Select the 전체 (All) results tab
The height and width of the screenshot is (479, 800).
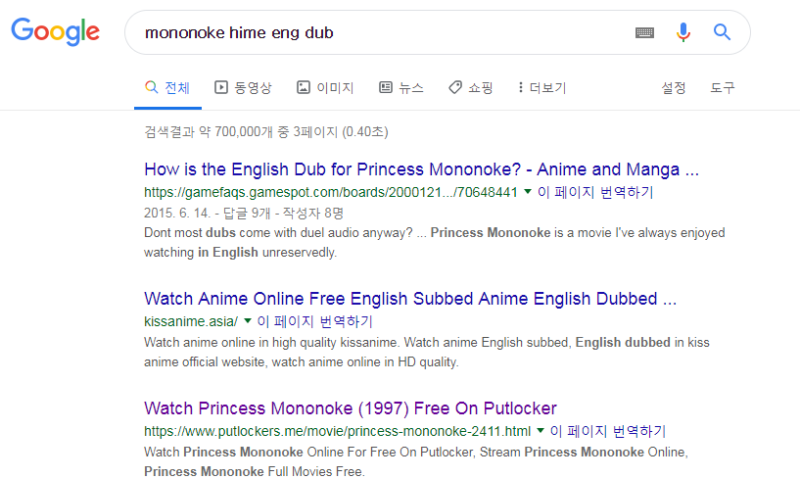tap(167, 88)
